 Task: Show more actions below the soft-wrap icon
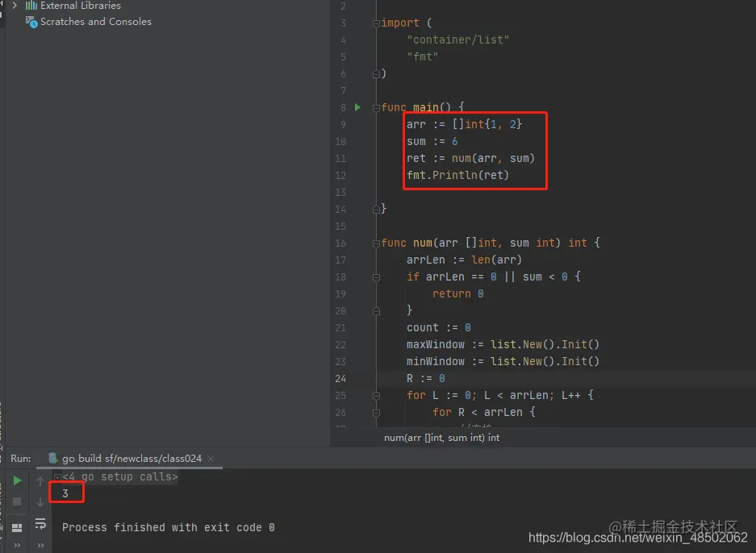40,545
